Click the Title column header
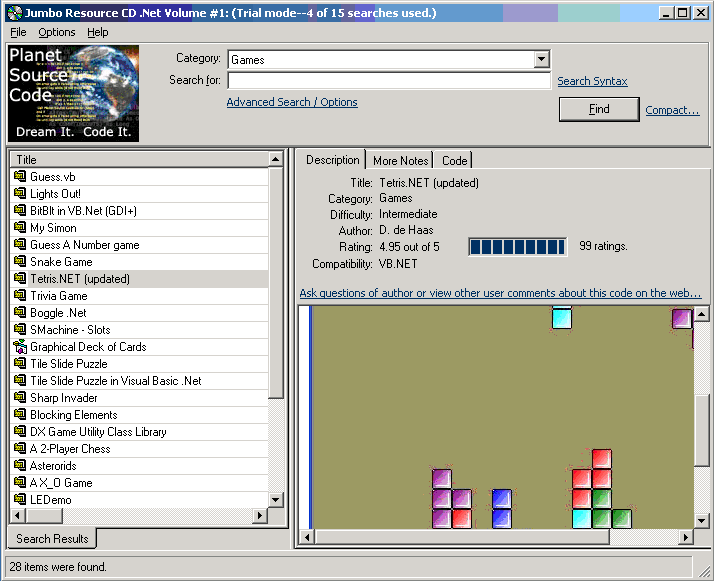Image resolution: width=714 pixels, height=581 pixels. coord(139,159)
